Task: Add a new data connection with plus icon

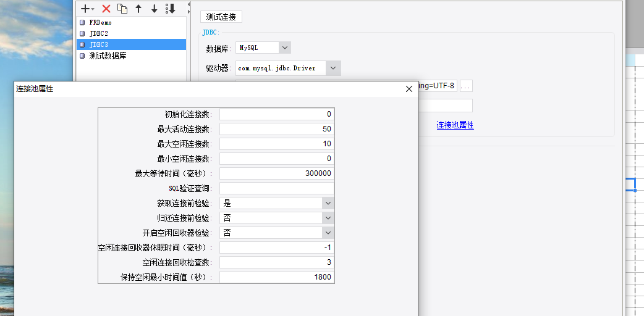Action: tap(85, 9)
